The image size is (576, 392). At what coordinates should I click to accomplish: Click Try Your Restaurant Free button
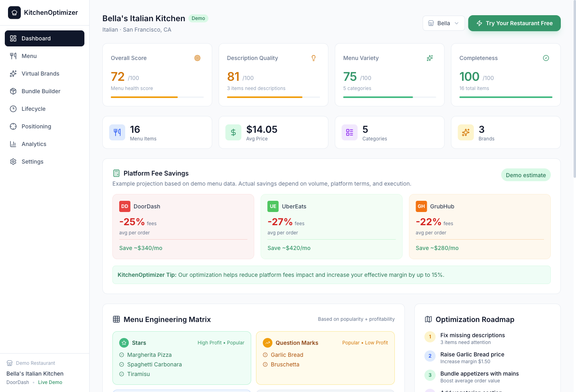tap(514, 23)
